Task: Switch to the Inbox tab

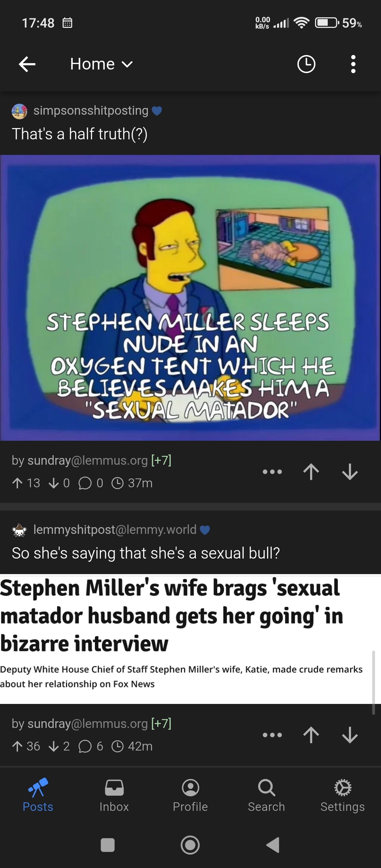Action: (114, 795)
